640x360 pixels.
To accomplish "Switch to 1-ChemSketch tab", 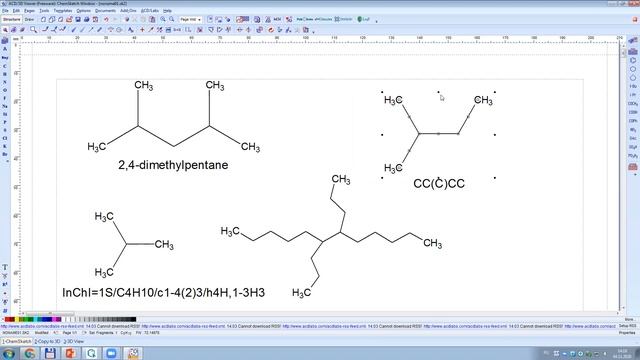I will [x=16, y=342].
